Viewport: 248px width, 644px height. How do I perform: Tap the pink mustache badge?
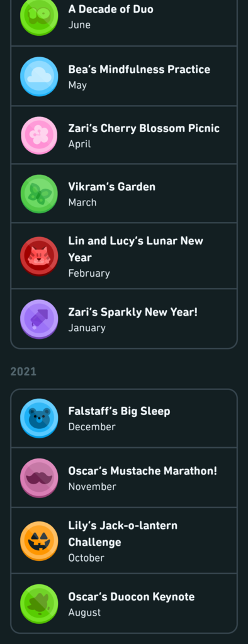tap(39, 478)
